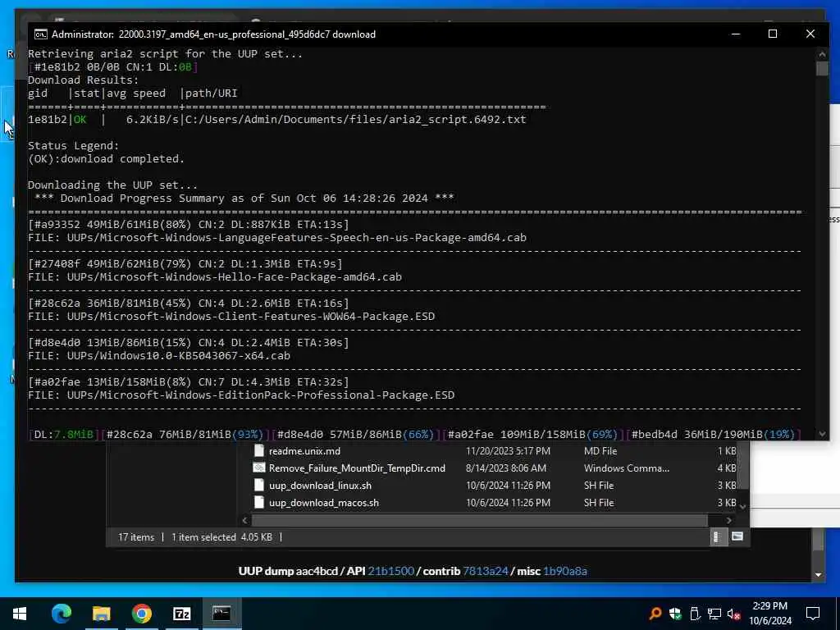Open the Windows Security tray icon
Viewport: 840px width, 630px height.
coord(675,614)
